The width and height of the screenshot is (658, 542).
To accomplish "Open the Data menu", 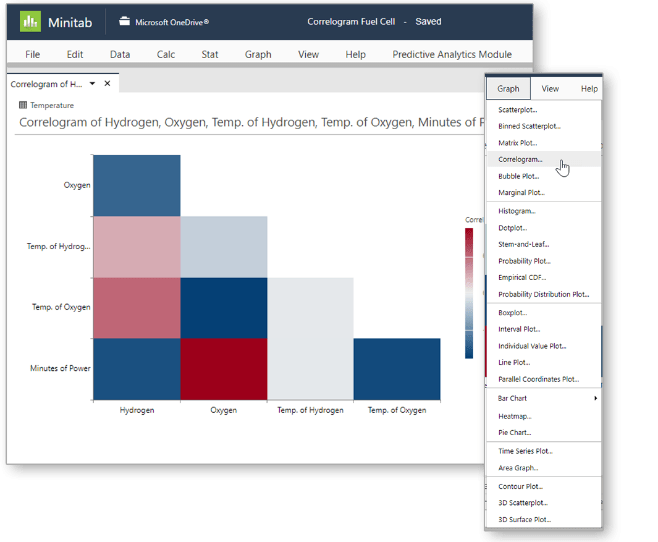I will pyautogui.click(x=120, y=54).
